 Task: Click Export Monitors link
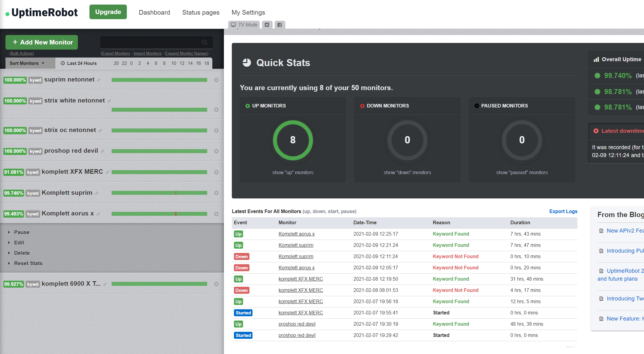116,53
